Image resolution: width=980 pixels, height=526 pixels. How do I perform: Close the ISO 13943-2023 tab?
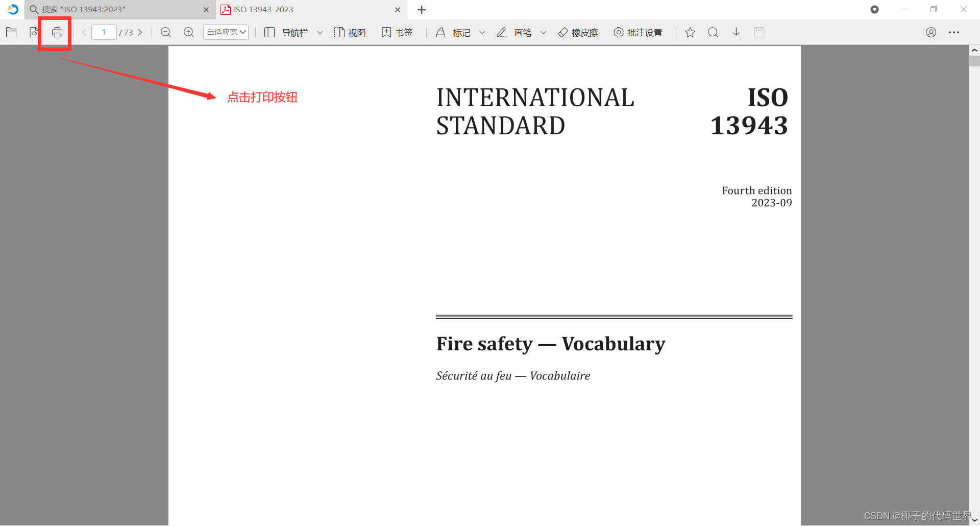pos(398,10)
